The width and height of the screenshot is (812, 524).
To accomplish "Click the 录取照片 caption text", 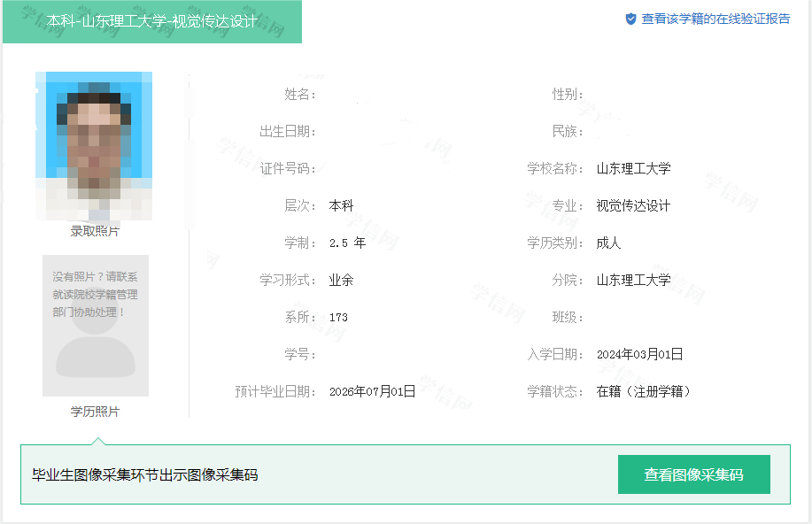I will coord(95,231).
